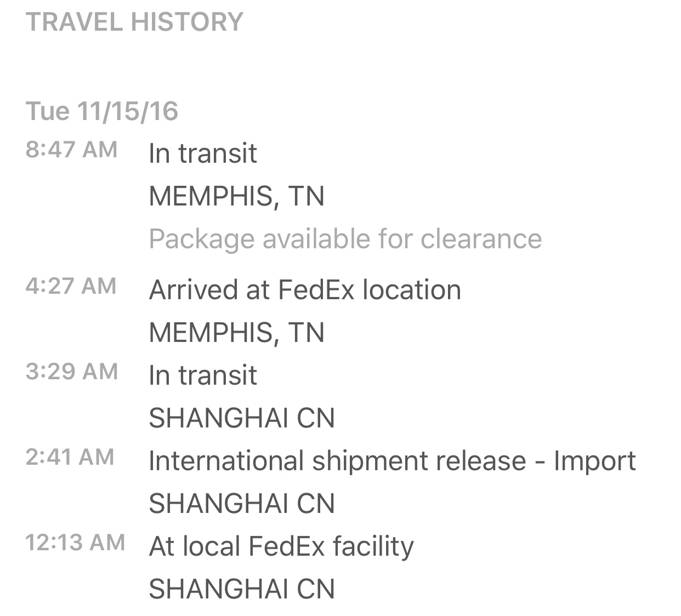Click the 12:13 AM timestamp
Image resolution: width=681 pixels, height=616 pixels.
click(75, 543)
